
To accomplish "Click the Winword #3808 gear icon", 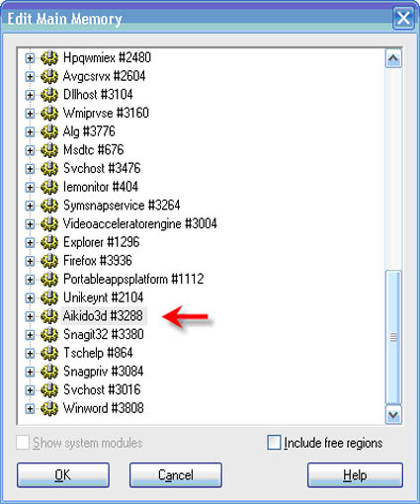I will [49, 408].
